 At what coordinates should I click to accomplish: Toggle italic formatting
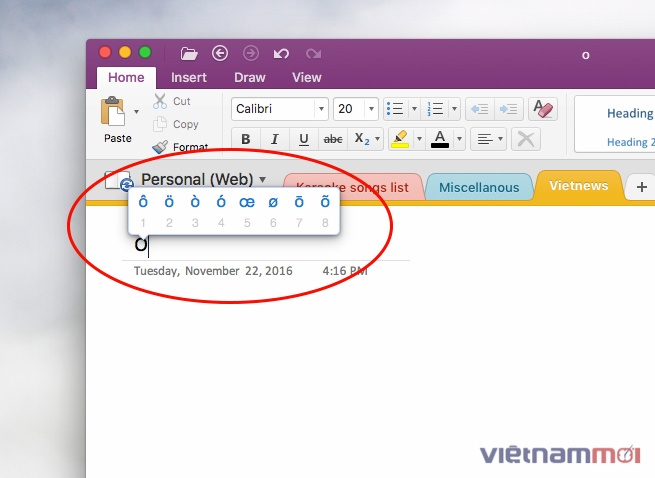274,139
